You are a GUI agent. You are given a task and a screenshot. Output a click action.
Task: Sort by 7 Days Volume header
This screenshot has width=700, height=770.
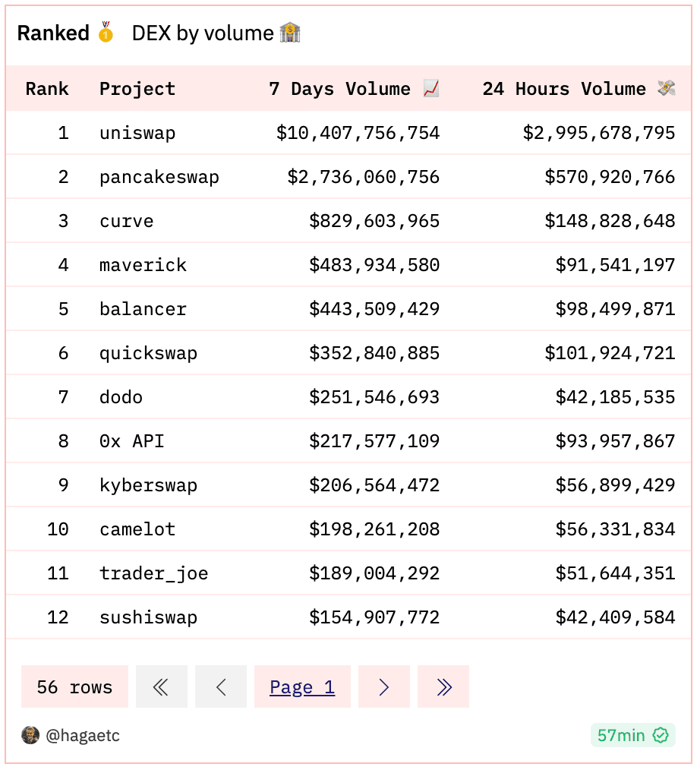tap(339, 89)
